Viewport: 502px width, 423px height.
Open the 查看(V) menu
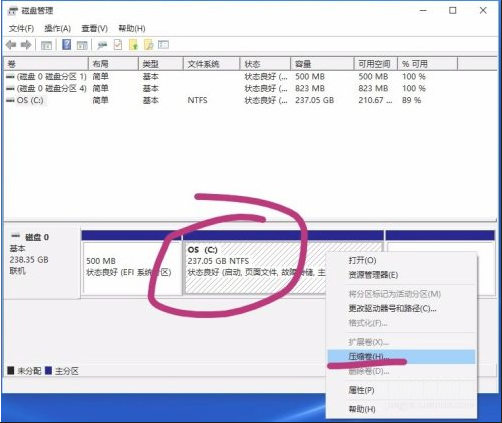(x=94, y=29)
